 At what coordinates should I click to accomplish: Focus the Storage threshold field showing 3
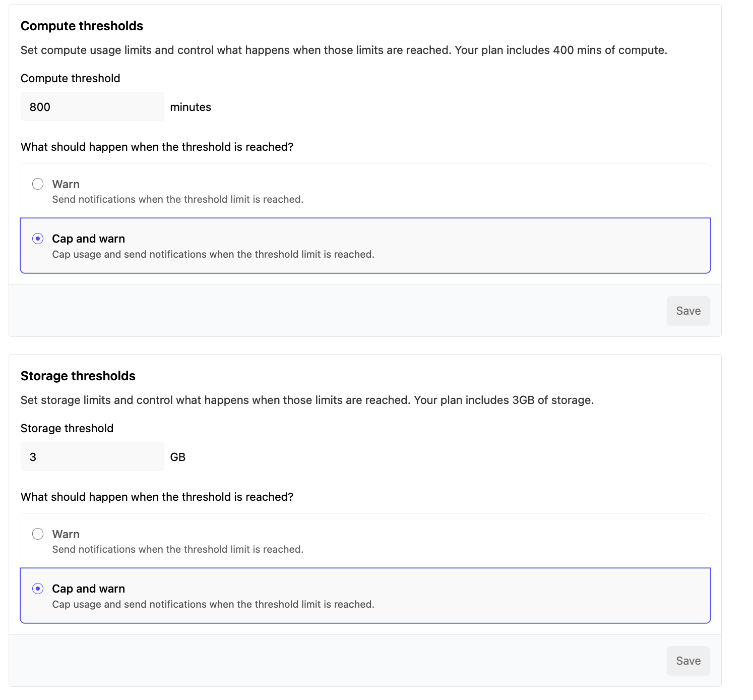click(x=92, y=457)
